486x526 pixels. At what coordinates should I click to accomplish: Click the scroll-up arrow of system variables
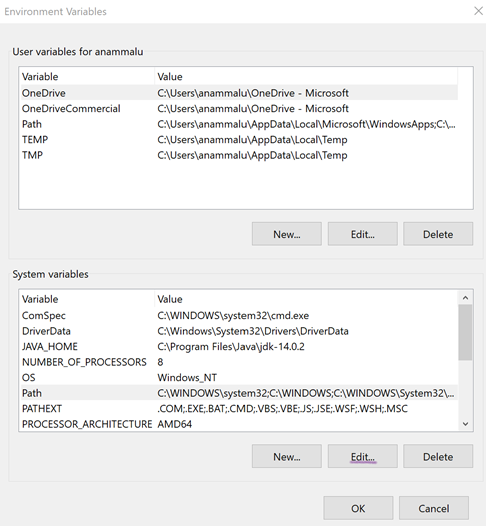(465, 298)
